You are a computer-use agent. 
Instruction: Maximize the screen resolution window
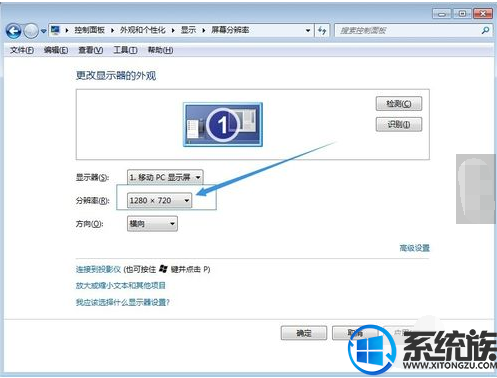pos(462,14)
